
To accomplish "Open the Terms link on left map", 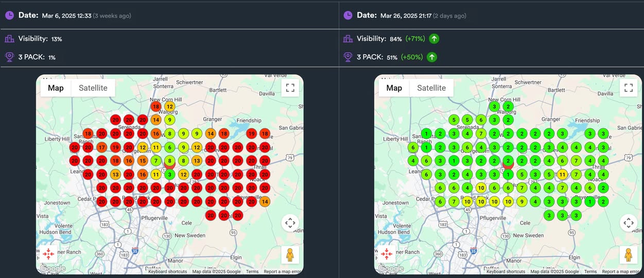I will click(x=252, y=272).
